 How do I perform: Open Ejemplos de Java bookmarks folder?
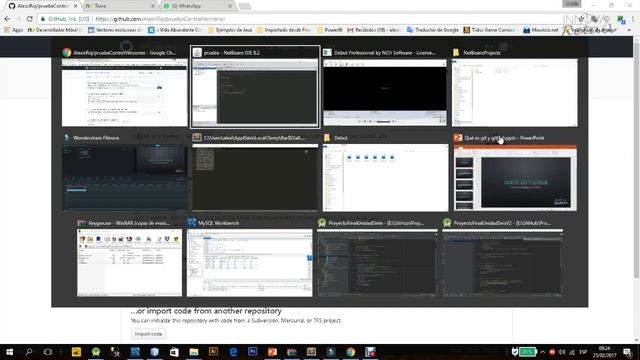pos(230,30)
